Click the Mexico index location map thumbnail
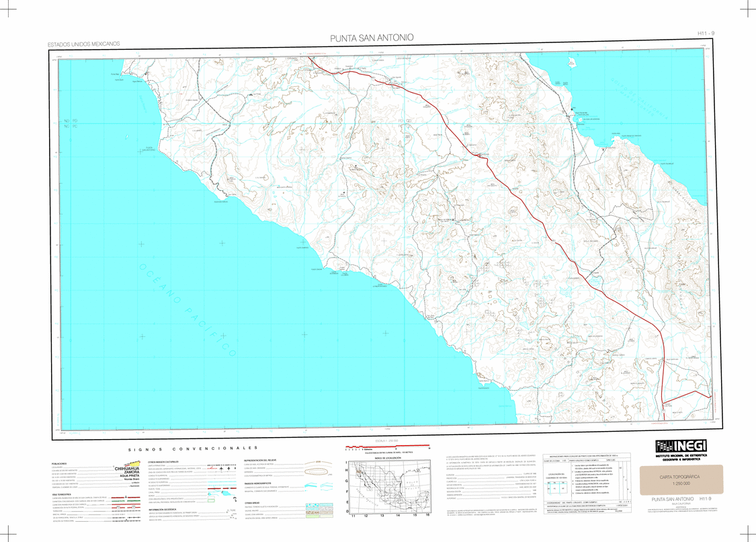Image resolution: width=756 pixels, height=542 pixels. click(x=389, y=486)
